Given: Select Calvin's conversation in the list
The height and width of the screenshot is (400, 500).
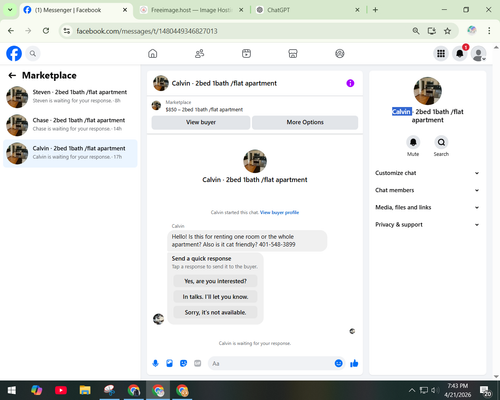Looking at the screenshot, I should pyautogui.click(x=70, y=153).
